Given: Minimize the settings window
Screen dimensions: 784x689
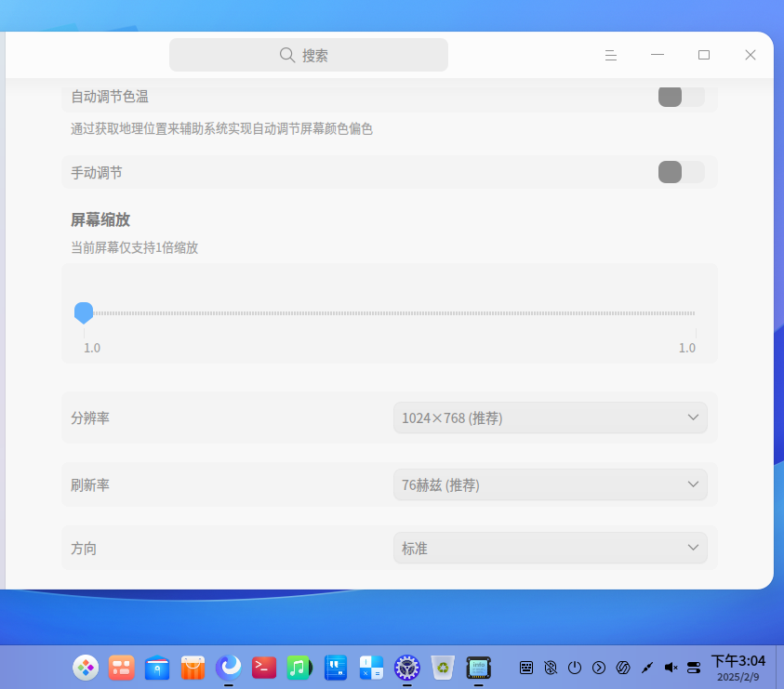Looking at the screenshot, I should coord(657,55).
